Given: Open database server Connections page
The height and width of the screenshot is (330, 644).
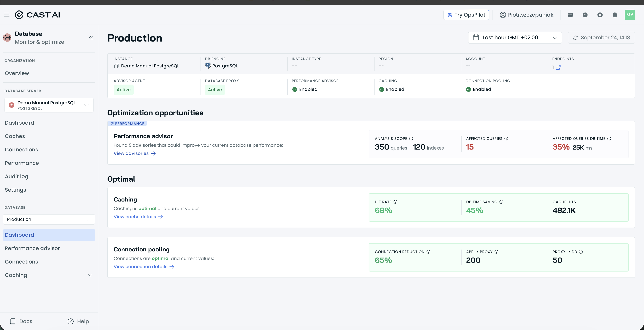Looking at the screenshot, I should (x=21, y=149).
